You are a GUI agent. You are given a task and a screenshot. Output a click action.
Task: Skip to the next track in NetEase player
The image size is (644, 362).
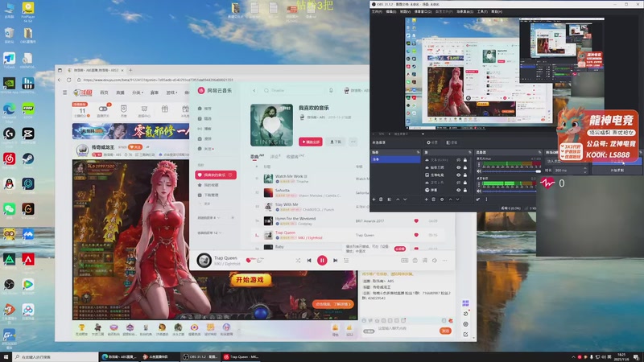click(335, 260)
